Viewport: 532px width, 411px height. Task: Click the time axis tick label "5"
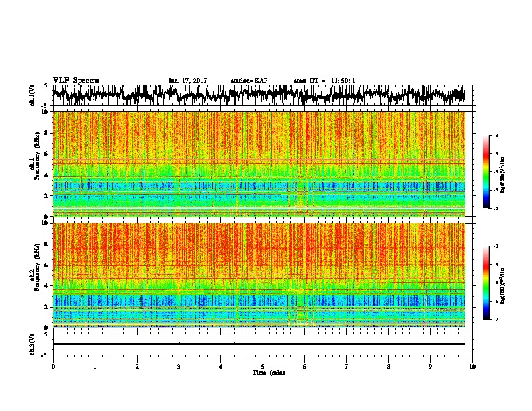point(263,367)
